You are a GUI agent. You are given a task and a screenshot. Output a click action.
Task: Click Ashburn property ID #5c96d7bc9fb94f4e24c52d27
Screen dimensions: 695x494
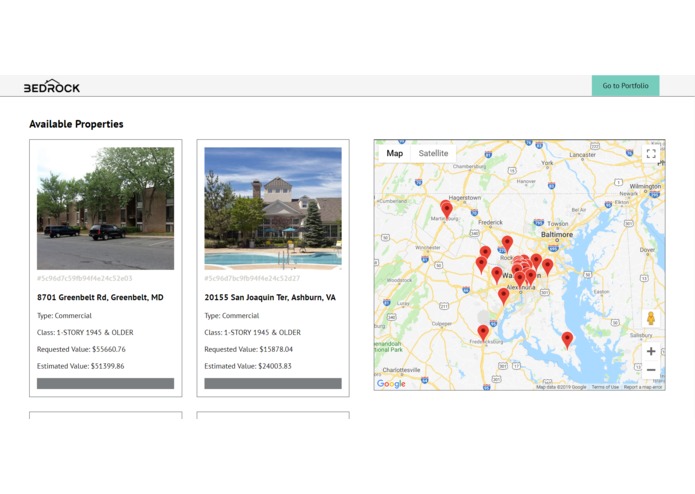(252, 278)
